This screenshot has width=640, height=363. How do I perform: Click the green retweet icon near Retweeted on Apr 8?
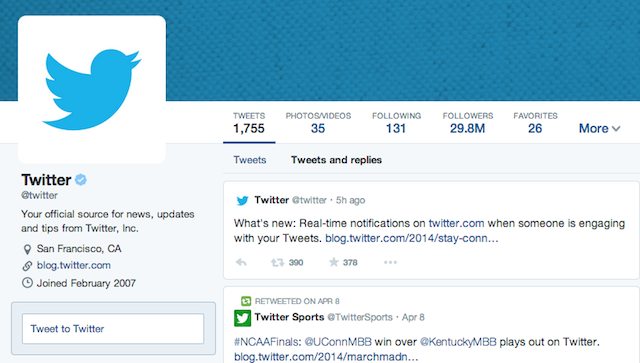click(x=246, y=301)
